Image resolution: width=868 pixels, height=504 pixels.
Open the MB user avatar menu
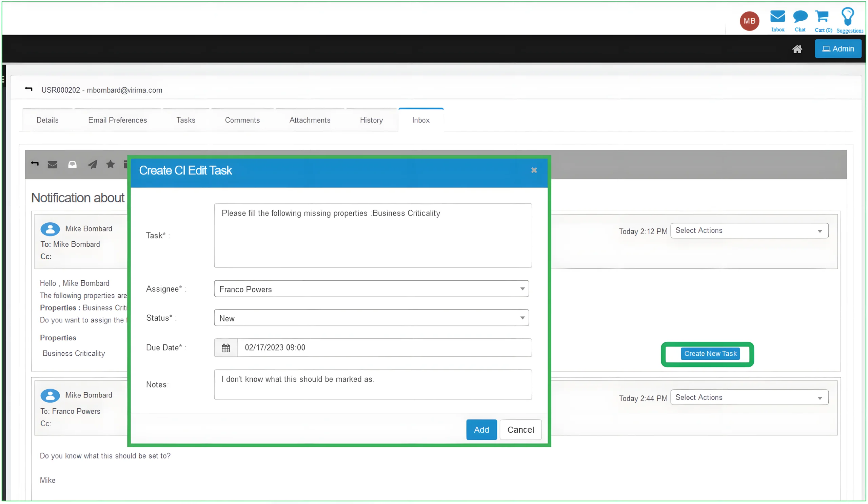pyautogui.click(x=750, y=21)
